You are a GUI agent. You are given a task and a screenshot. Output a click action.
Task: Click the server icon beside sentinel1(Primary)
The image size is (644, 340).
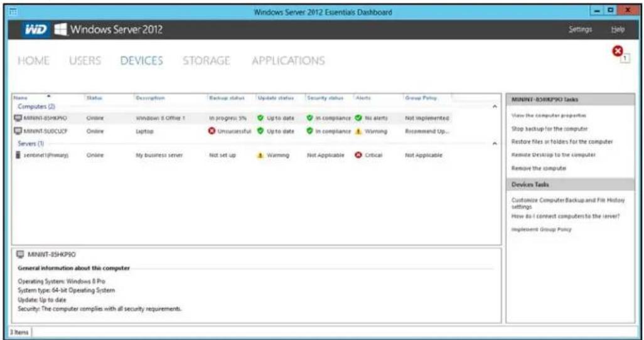18,155
